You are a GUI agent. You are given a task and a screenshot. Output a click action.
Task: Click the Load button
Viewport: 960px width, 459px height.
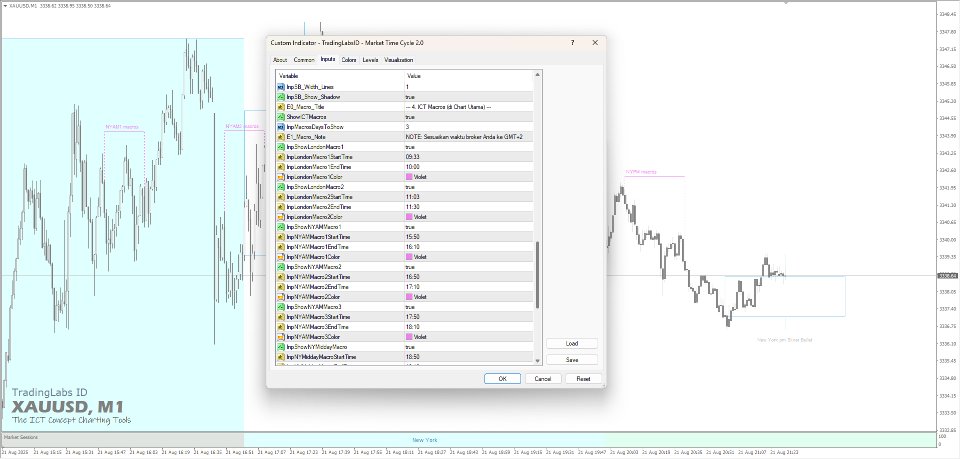(572, 343)
